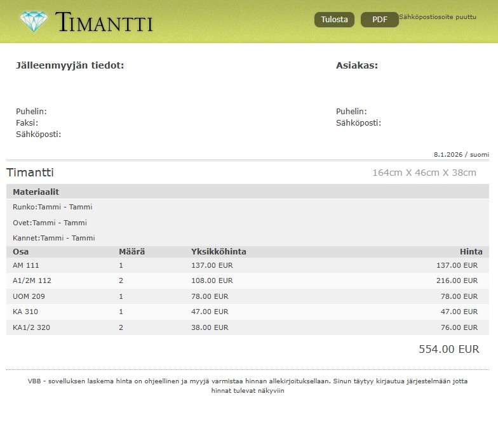
Task: Click the total price 554.00 EUR
Action: tap(448, 349)
